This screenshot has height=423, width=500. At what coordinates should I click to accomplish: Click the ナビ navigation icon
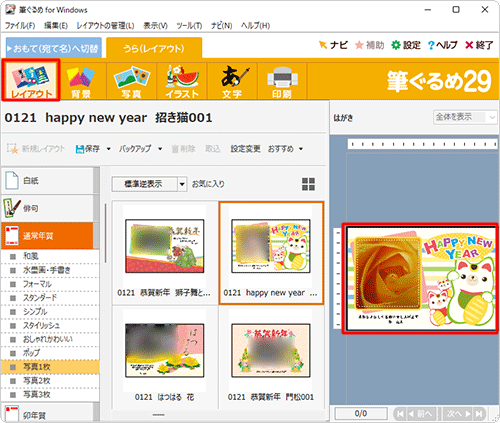(x=333, y=45)
